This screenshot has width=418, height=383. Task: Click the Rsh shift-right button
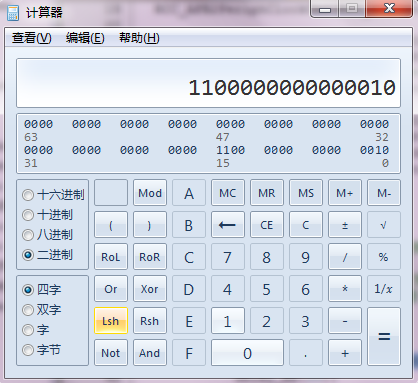[150, 321]
